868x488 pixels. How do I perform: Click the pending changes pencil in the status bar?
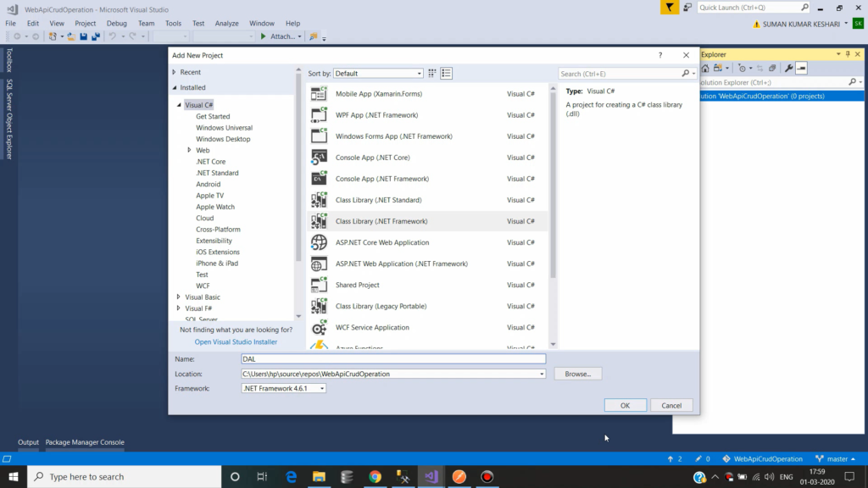[x=698, y=458]
